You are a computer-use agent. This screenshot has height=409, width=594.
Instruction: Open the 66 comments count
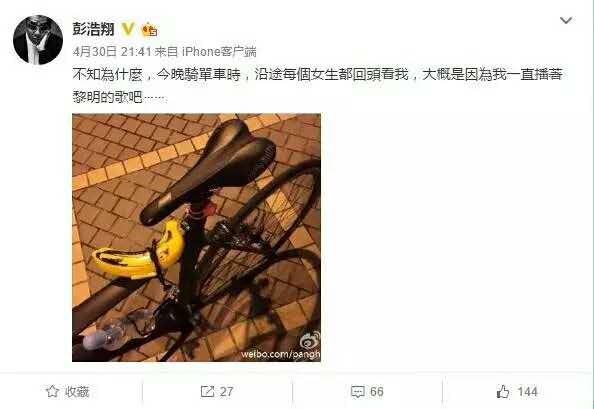pyautogui.click(x=377, y=392)
